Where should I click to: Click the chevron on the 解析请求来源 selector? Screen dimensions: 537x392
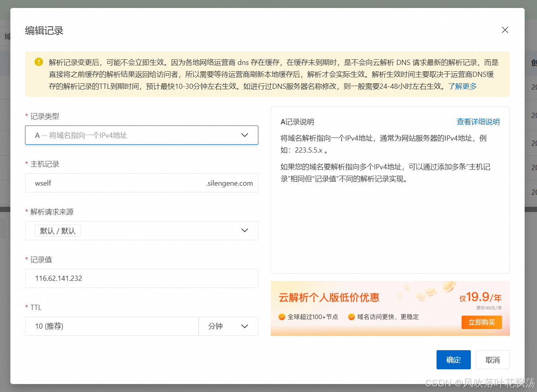pyautogui.click(x=244, y=230)
